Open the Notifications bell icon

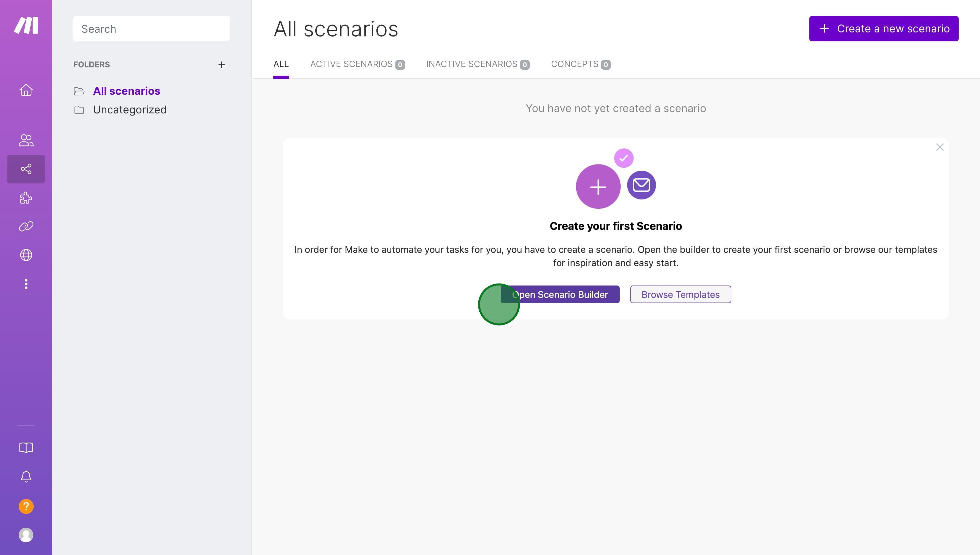26,477
